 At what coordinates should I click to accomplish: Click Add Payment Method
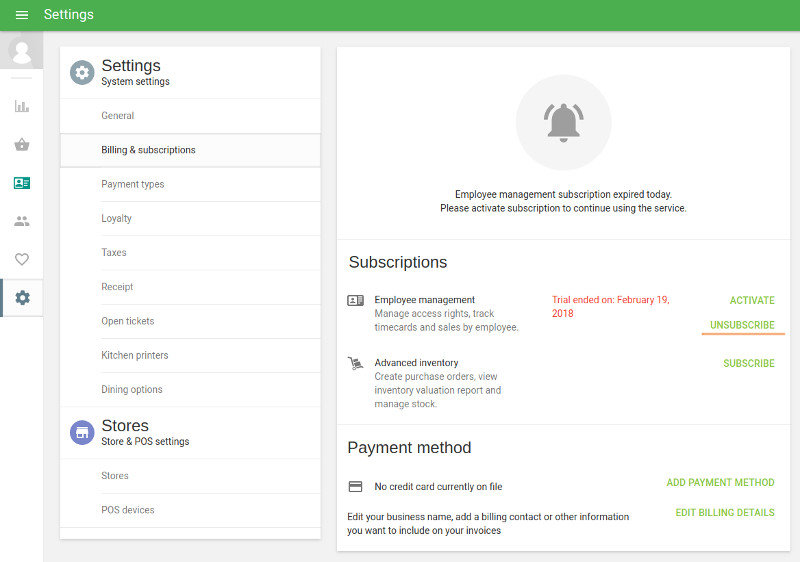point(720,483)
